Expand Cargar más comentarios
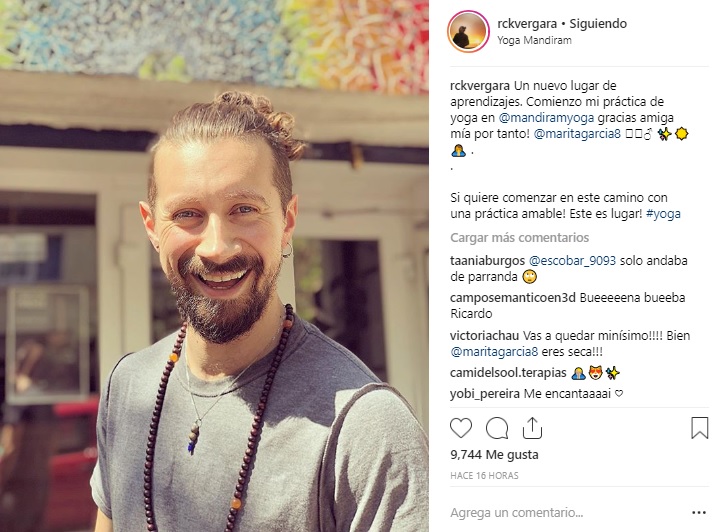Screen dimensions: 714x532 point(520,237)
